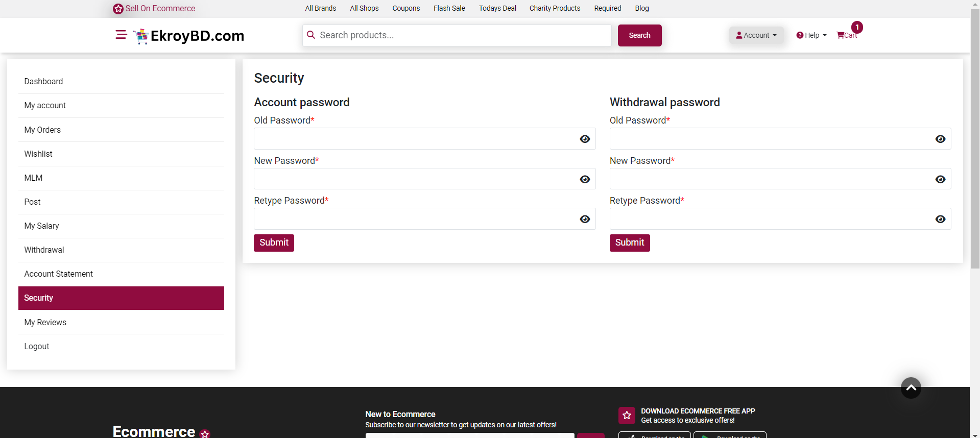Select My Orders in sidebar
Image resolution: width=980 pixels, height=438 pixels.
(x=42, y=130)
